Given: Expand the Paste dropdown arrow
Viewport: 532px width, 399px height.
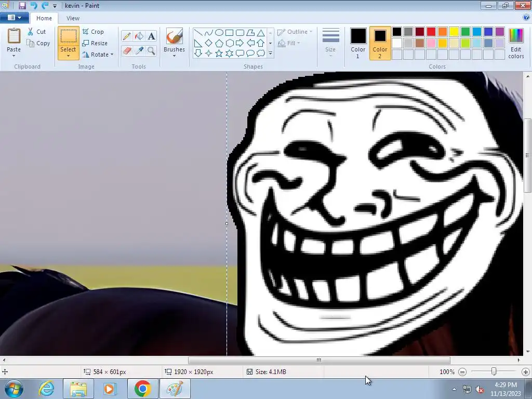Looking at the screenshot, I should point(14,56).
